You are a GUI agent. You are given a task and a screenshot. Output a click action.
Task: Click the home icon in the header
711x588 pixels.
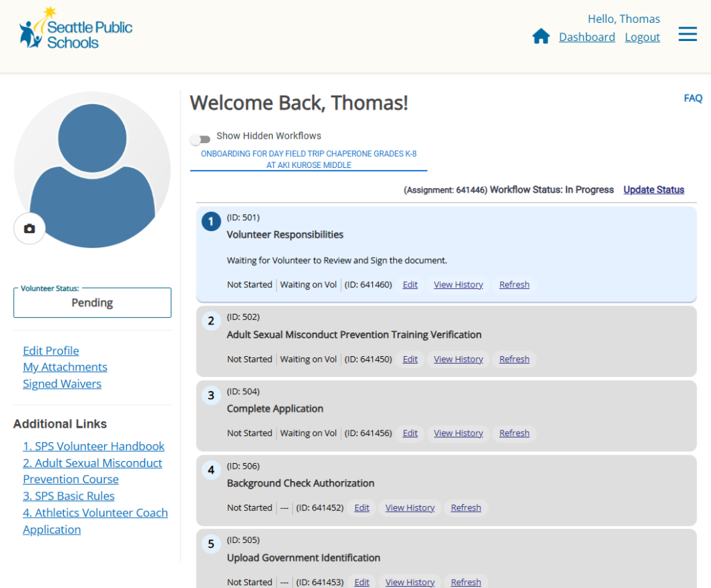[541, 36]
